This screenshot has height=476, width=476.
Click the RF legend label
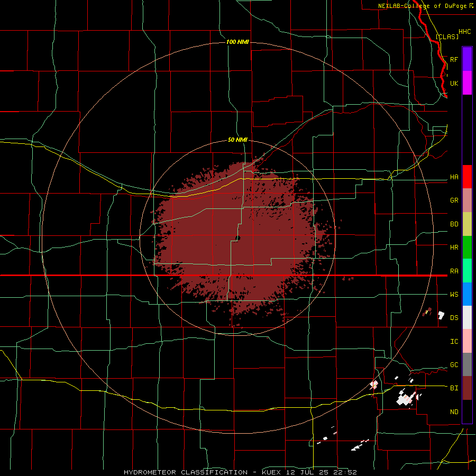pos(454,59)
